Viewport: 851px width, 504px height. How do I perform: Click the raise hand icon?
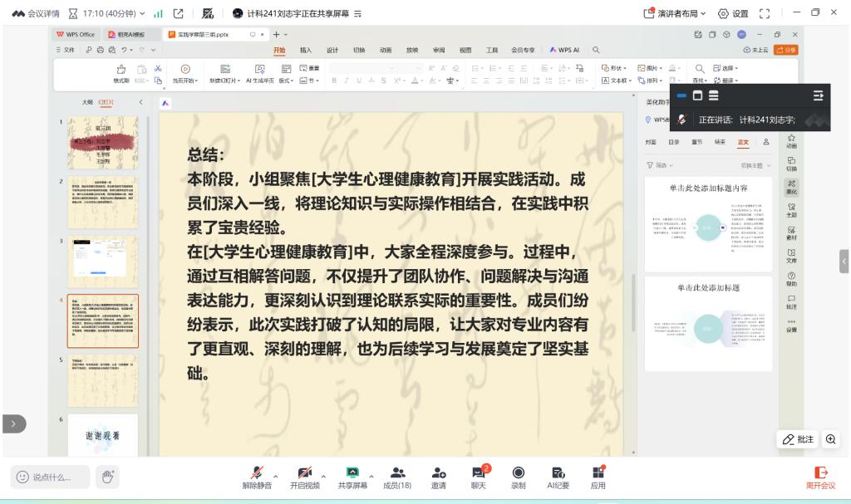(106, 476)
